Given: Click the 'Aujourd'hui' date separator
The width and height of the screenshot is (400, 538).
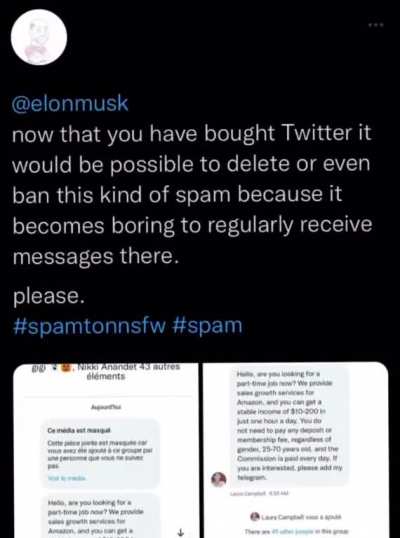Looking at the screenshot, I should click(106, 407).
